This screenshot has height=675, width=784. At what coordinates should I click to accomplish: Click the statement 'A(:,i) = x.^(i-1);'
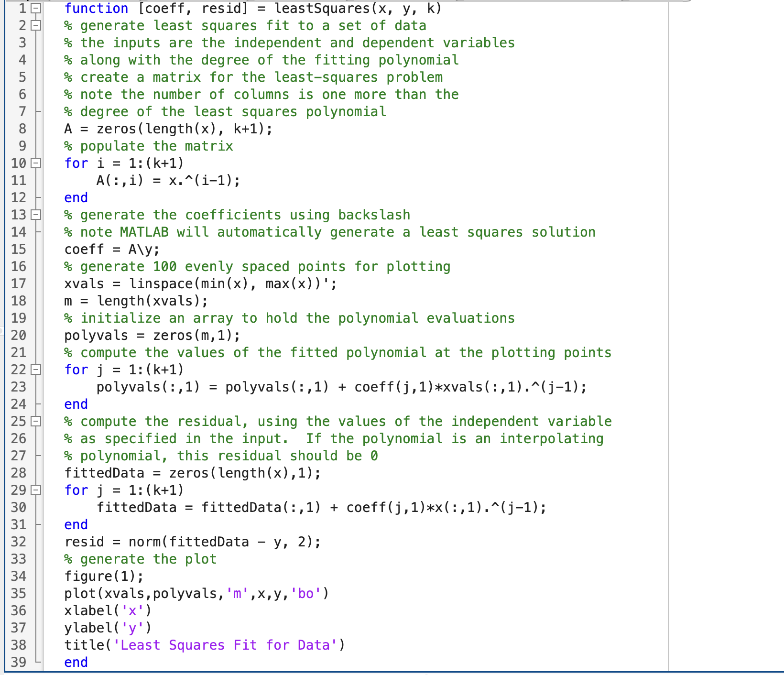pyautogui.click(x=168, y=181)
